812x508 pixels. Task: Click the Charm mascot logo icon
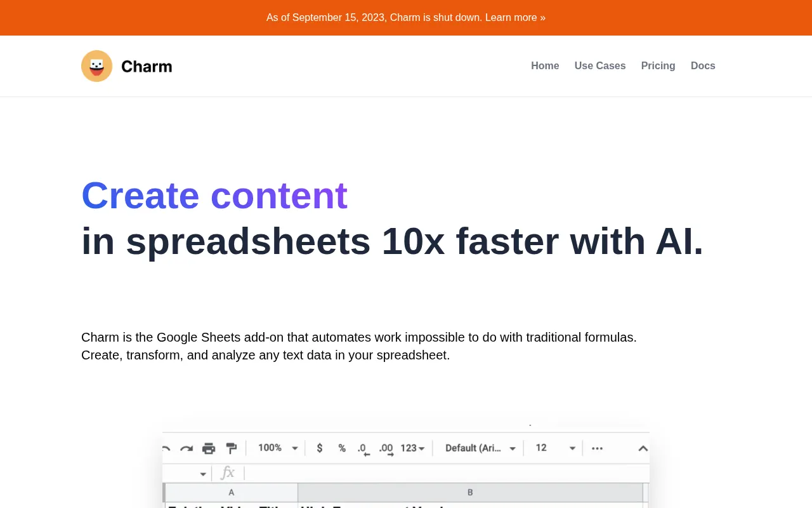pos(96,66)
